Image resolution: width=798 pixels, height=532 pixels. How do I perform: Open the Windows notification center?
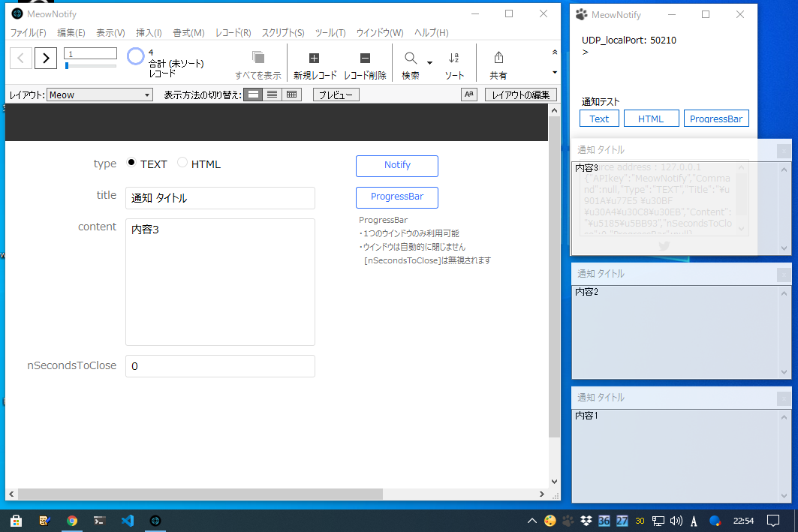tap(773, 520)
